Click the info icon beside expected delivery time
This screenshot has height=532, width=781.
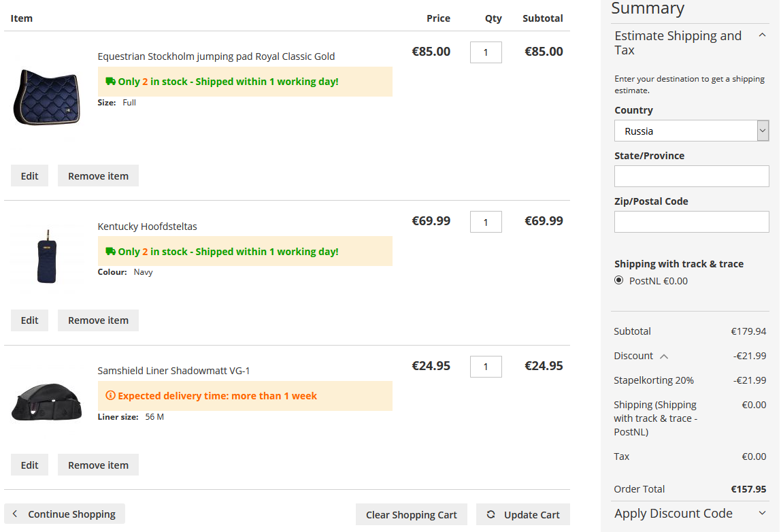(x=111, y=395)
